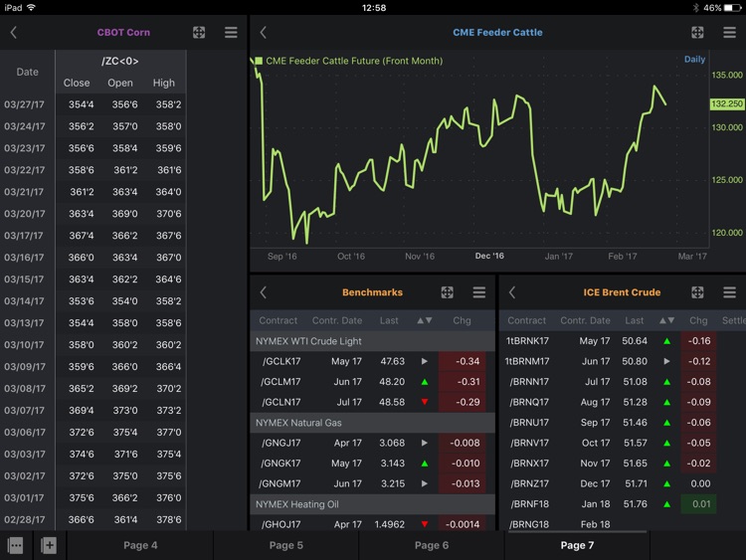This screenshot has height=560, width=746.
Task: Sort Benchmarks by Contract column
Action: tap(279, 320)
